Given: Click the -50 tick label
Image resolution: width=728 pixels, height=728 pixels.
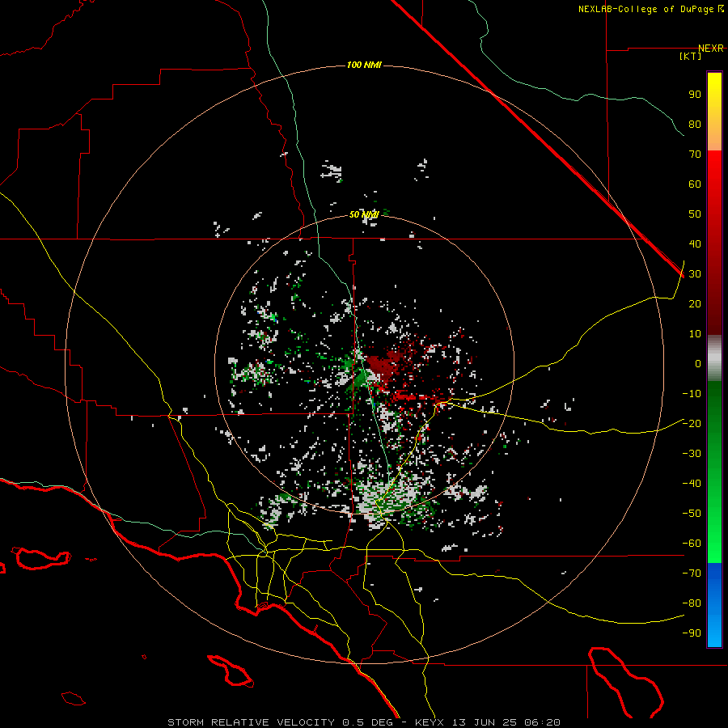Looking at the screenshot, I should (692, 514).
